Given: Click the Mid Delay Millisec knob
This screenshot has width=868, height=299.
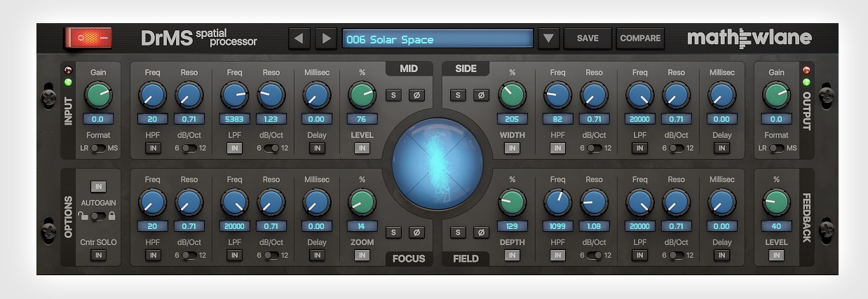Looking at the screenshot, I should (x=316, y=95).
